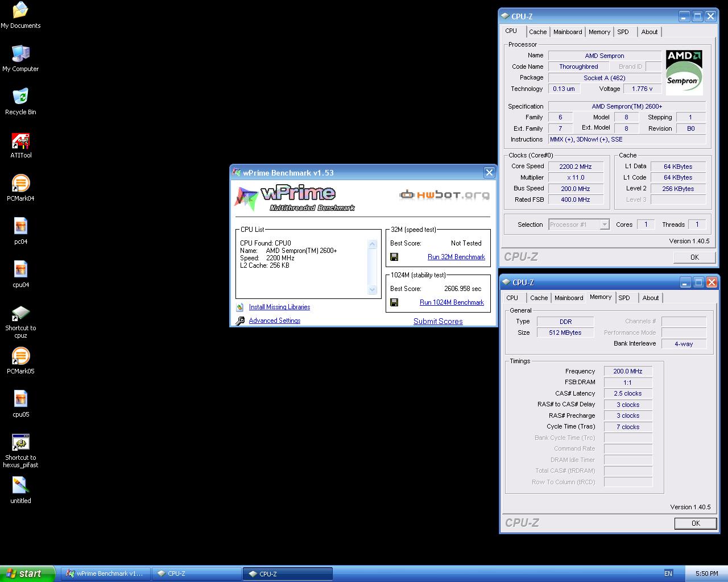Screen dimensions: 728x582
Task: Click the save icon under 32M speed test
Action: coord(394,257)
